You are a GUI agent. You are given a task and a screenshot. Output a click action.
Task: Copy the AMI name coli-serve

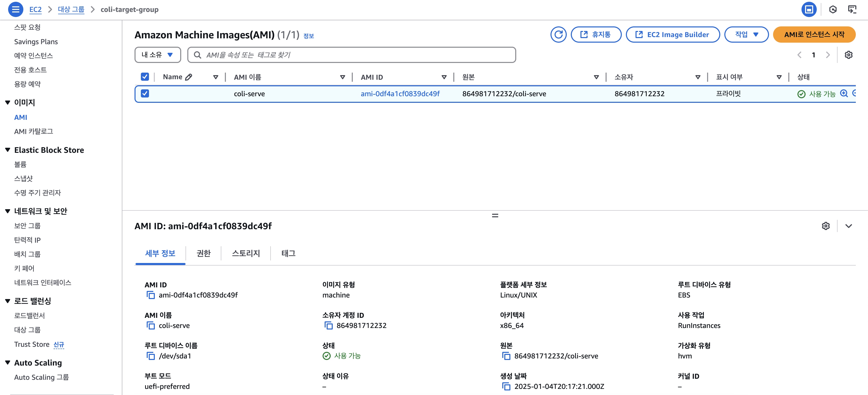point(151,326)
